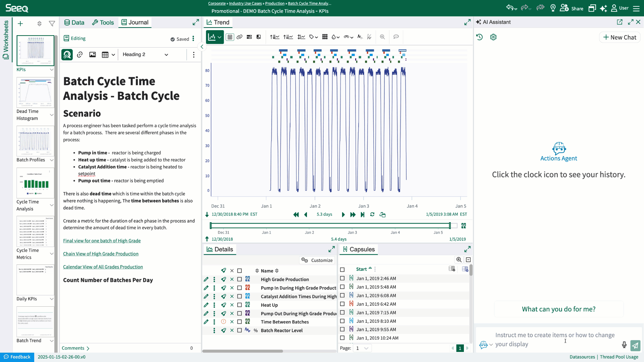Expand the Comments section in journal

click(x=75, y=348)
